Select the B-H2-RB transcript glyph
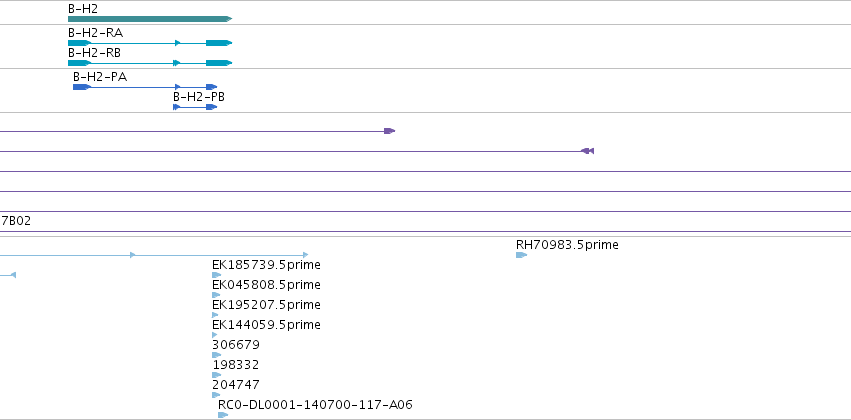Screen dimensions: 851x420 150,63
